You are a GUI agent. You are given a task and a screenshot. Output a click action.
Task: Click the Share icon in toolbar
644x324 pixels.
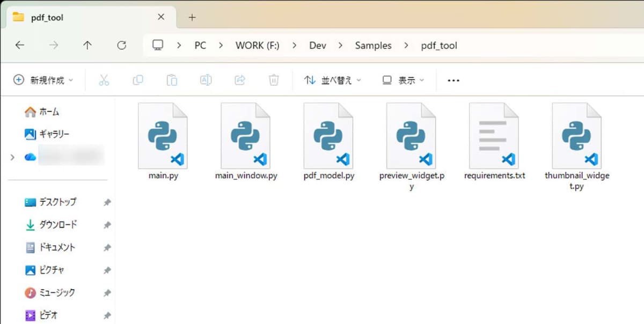click(x=240, y=80)
